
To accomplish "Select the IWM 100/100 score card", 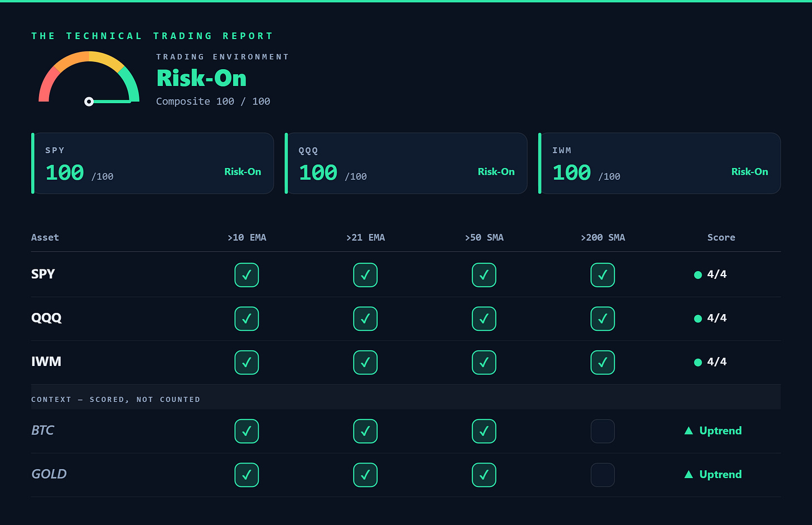I will click(x=659, y=163).
